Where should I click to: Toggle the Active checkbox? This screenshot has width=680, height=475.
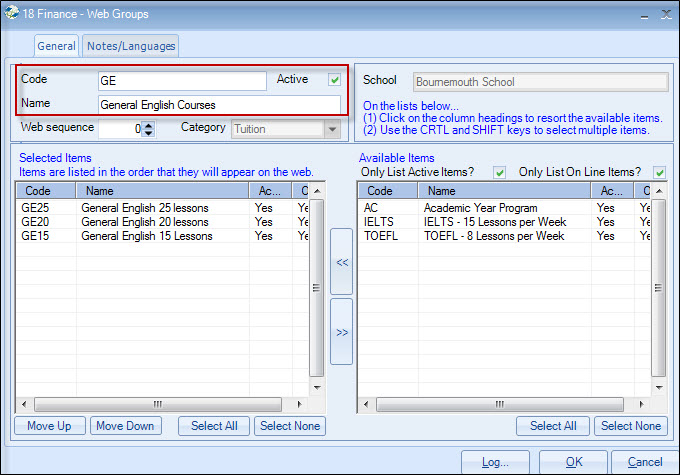coord(335,80)
